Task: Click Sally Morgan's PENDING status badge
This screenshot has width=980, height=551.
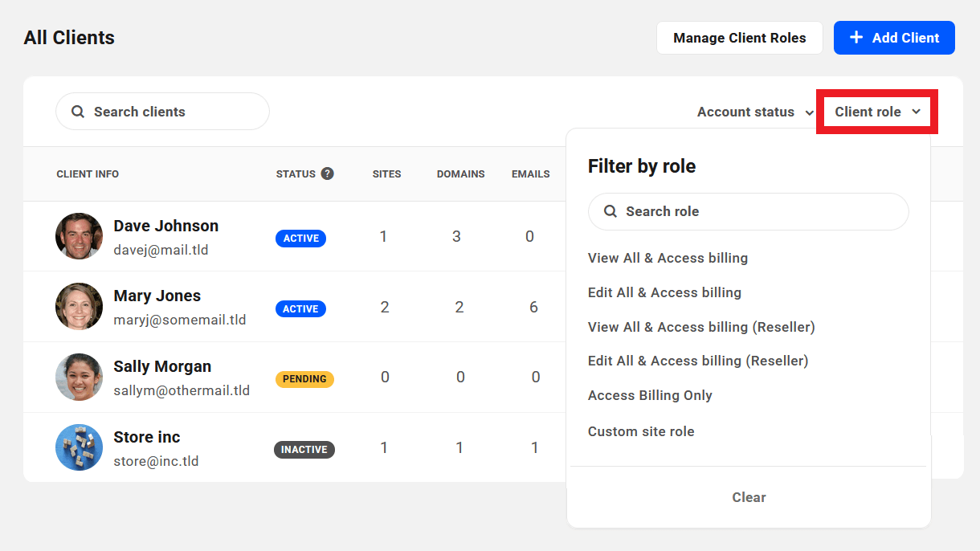Action: (304, 379)
